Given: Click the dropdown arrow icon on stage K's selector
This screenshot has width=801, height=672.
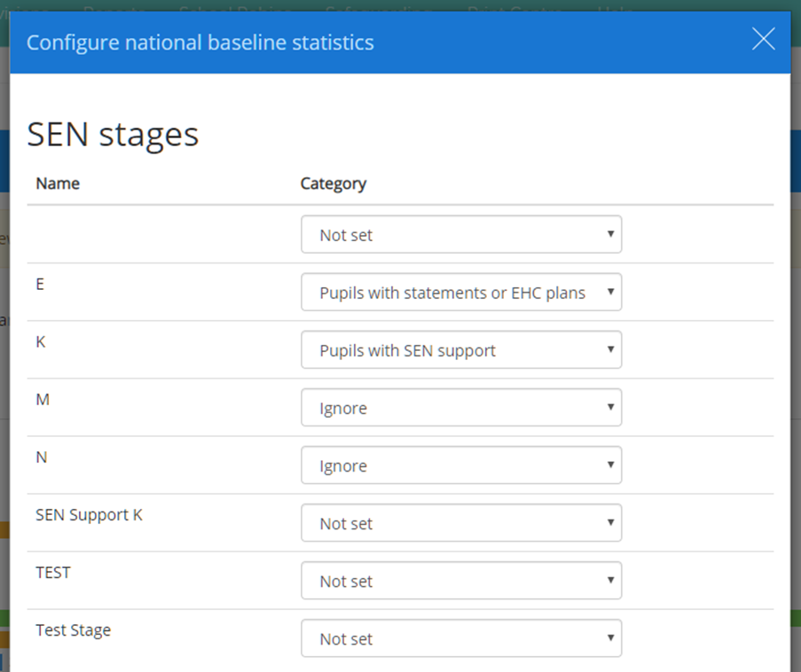Looking at the screenshot, I should pos(609,349).
